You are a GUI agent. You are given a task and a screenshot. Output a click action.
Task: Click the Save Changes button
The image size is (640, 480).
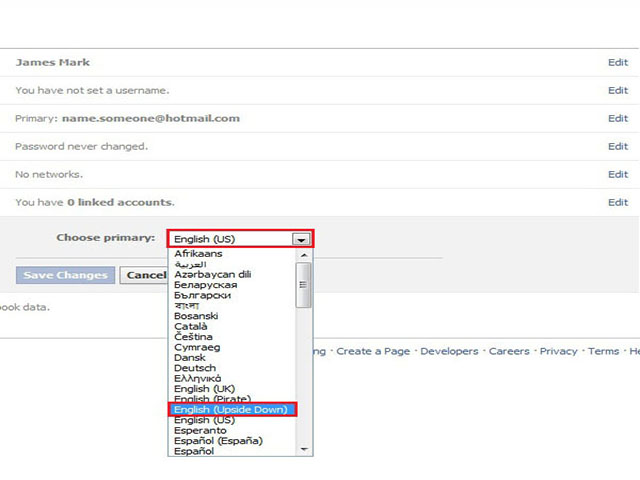65,275
